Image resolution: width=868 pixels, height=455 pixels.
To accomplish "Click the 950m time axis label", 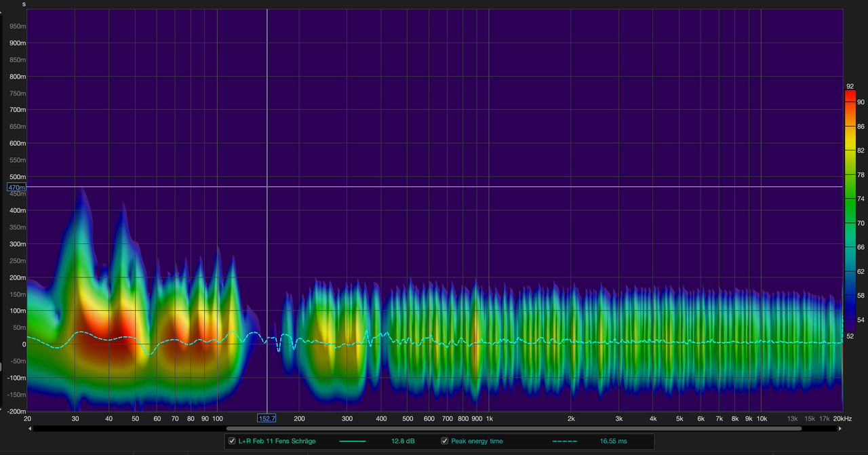I will 18,26.
